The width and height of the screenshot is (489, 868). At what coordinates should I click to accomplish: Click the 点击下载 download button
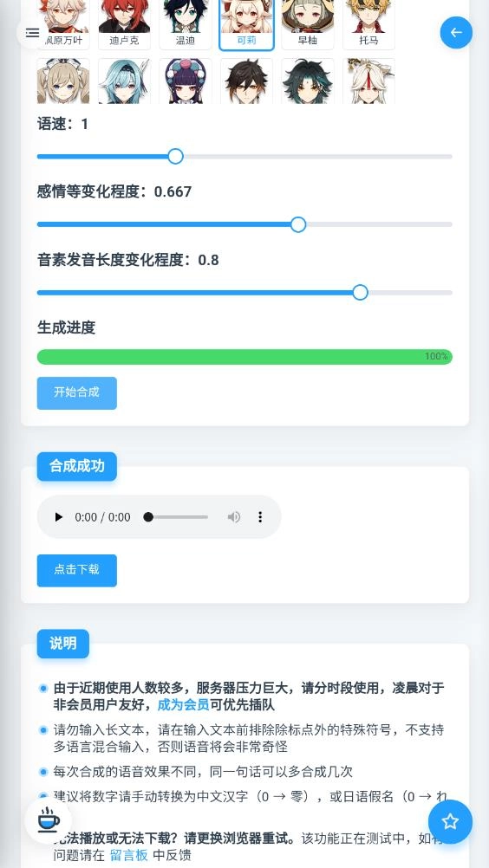(77, 570)
